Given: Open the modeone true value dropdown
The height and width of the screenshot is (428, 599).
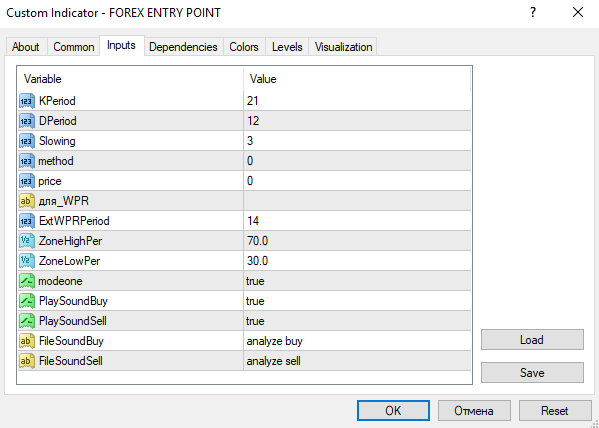Looking at the screenshot, I should pyautogui.click(x=357, y=281).
